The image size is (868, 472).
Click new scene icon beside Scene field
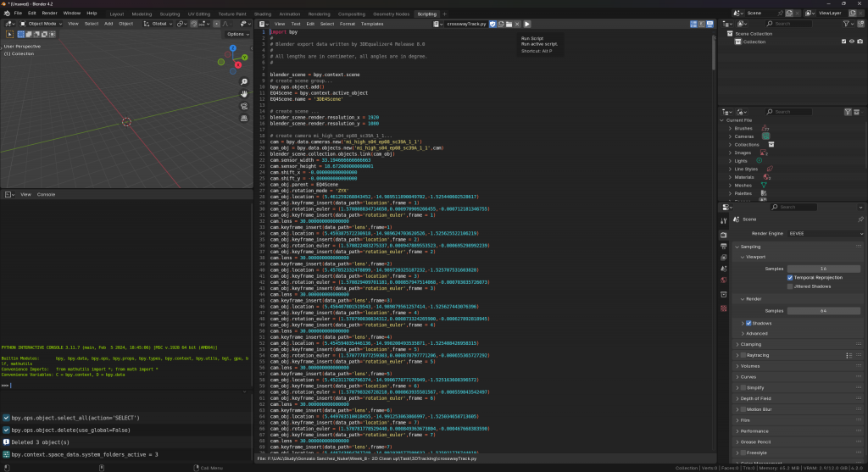click(789, 13)
